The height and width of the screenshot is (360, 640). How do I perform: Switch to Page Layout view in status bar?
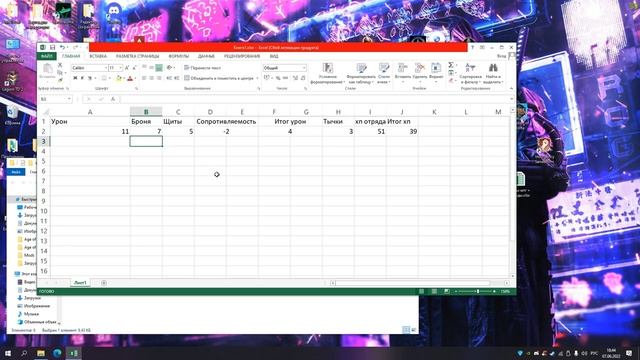[434, 291]
